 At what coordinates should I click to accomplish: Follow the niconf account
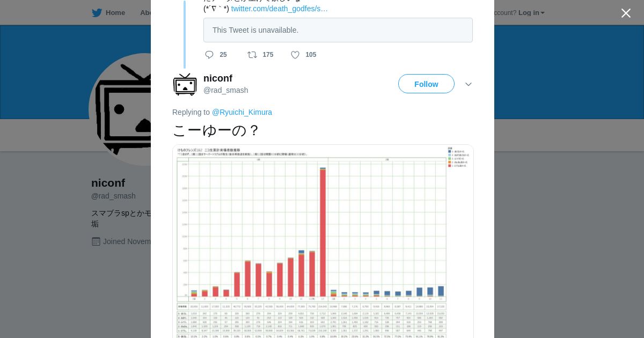tap(426, 84)
